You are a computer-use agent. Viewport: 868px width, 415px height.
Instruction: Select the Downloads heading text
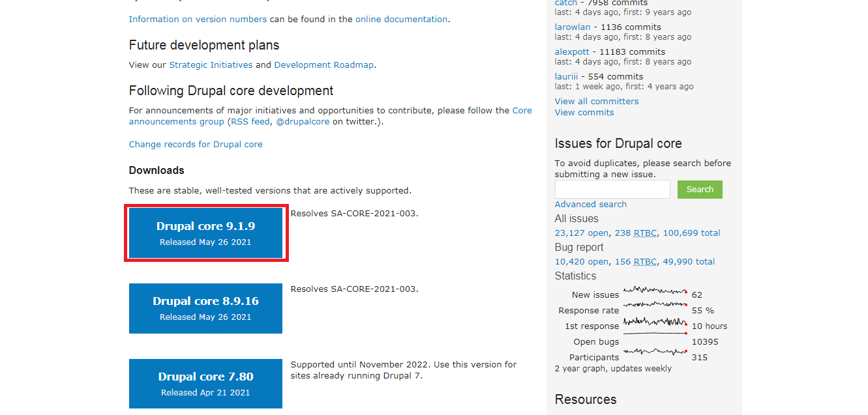coord(157,170)
